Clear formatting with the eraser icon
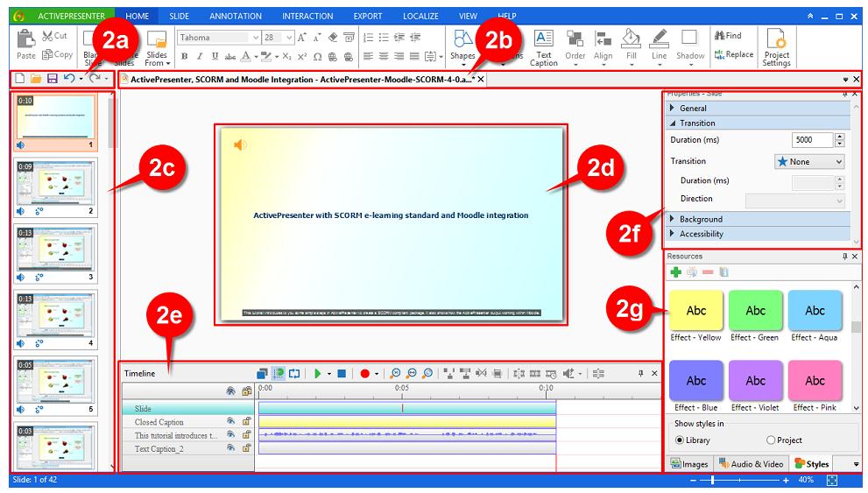 point(333,37)
